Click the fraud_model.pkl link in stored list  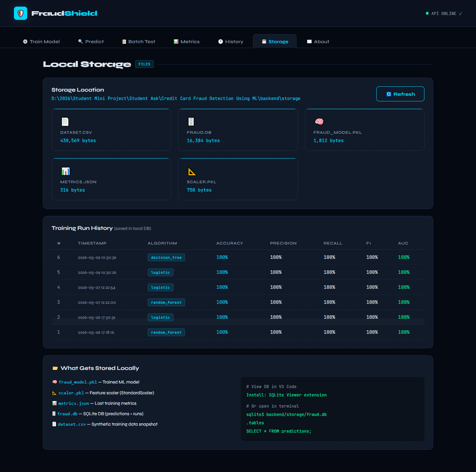pos(78,382)
